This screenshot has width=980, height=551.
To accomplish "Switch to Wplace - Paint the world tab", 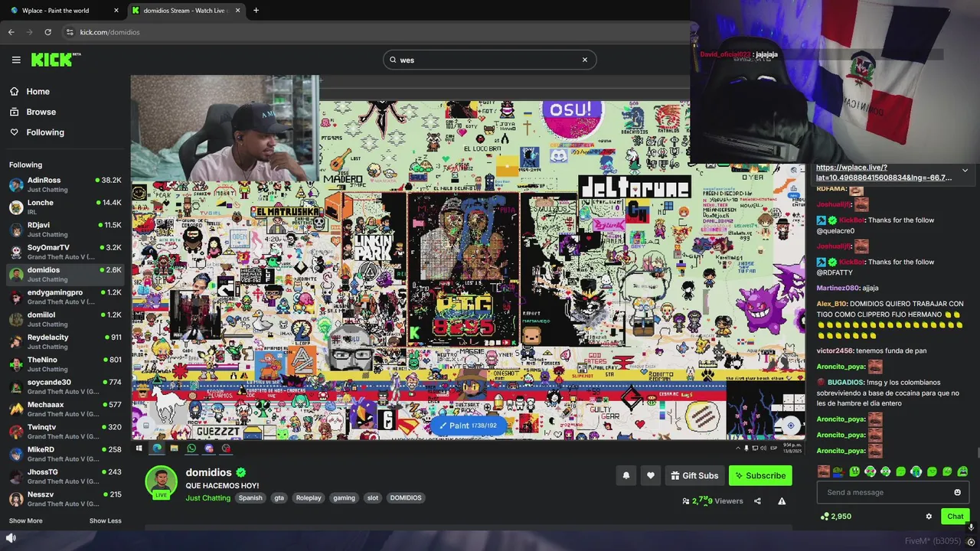I will point(63,11).
